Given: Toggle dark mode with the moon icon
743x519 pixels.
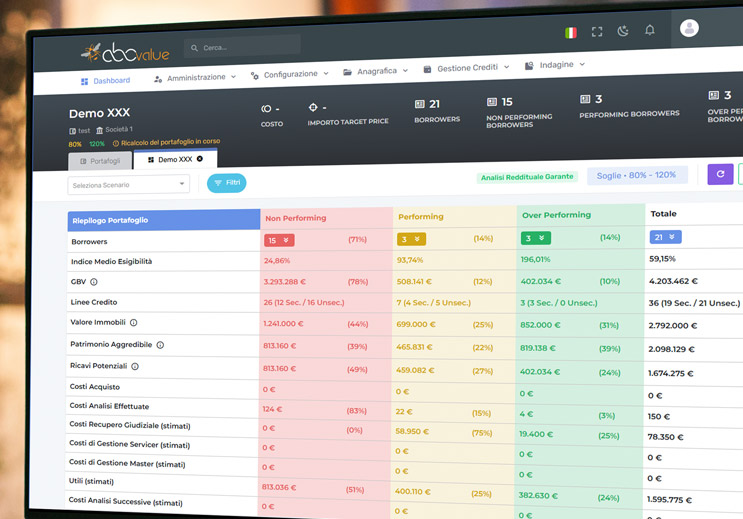Looking at the screenshot, I should point(623,31).
